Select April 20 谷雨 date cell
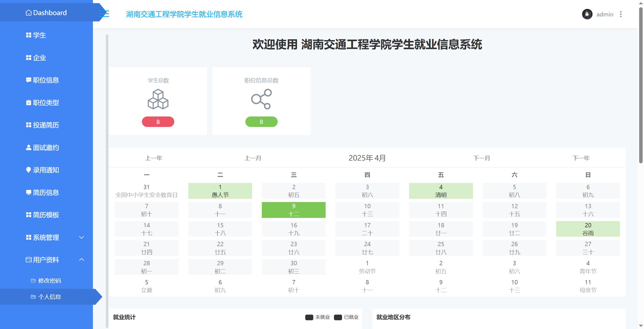 pos(588,229)
